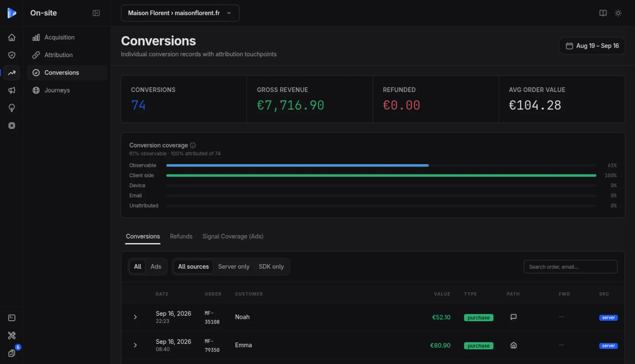Click the €52.10 value
This screenshot has height=364, width=635.
click(x=441, y=317)
